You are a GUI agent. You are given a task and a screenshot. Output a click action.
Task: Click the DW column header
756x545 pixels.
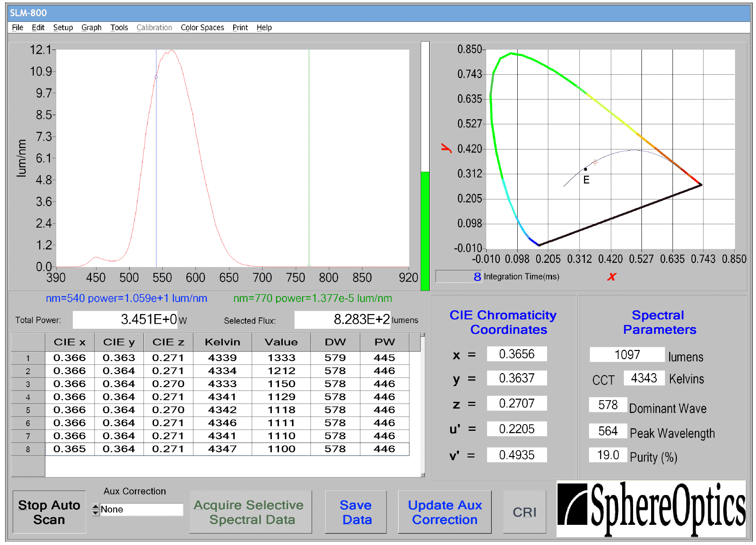[x=335, y=342]
